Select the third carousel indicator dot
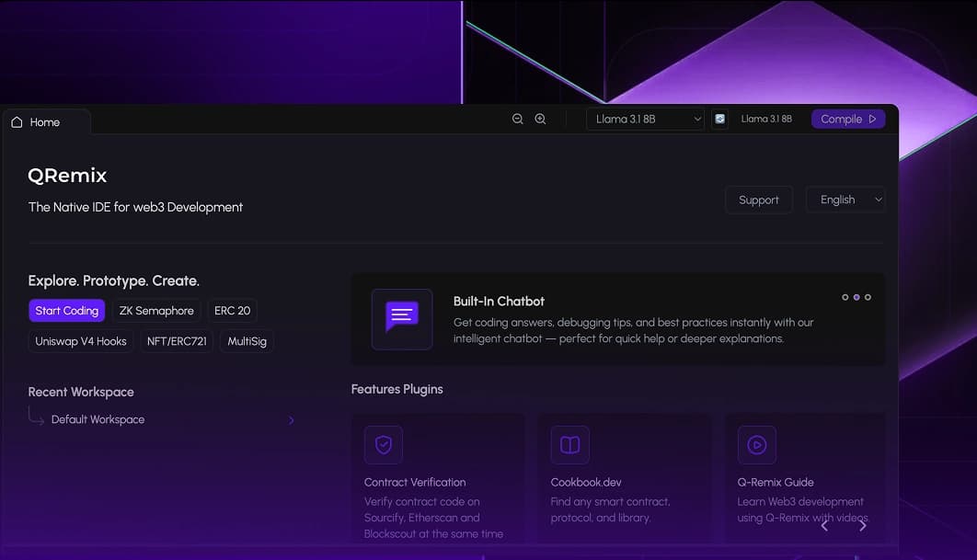 coord(868,297)
